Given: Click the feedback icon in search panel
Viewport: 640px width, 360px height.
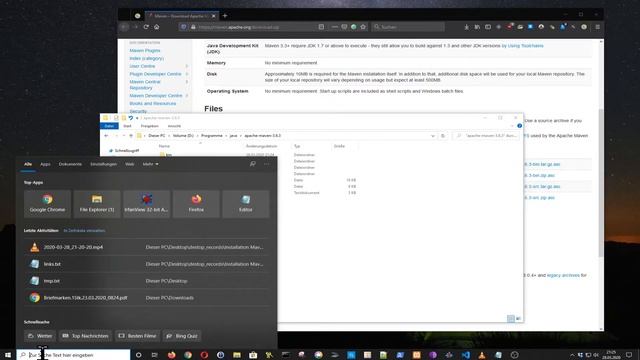Looking at the screenshot, I should 253,164.
